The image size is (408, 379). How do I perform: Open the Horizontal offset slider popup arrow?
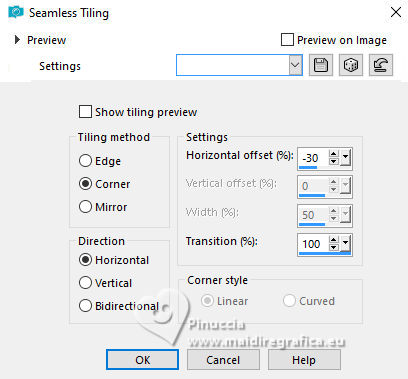coord(345,157)
